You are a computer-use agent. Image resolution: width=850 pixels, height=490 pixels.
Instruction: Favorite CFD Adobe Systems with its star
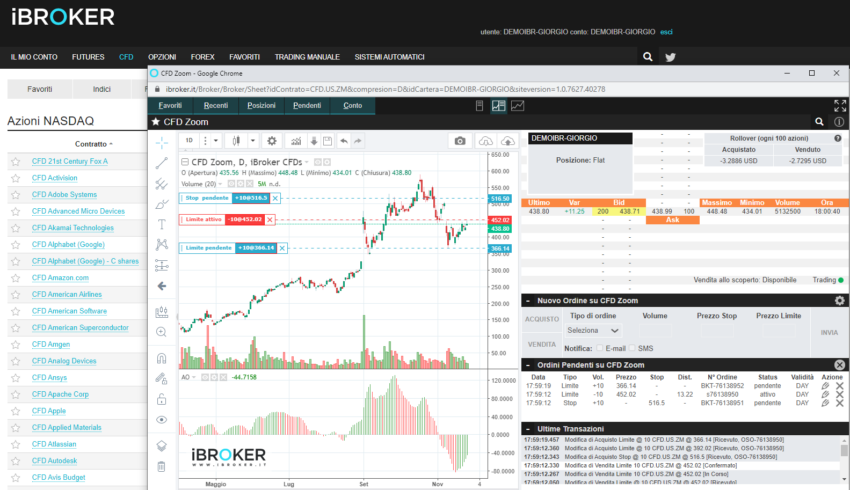[16, 195]
